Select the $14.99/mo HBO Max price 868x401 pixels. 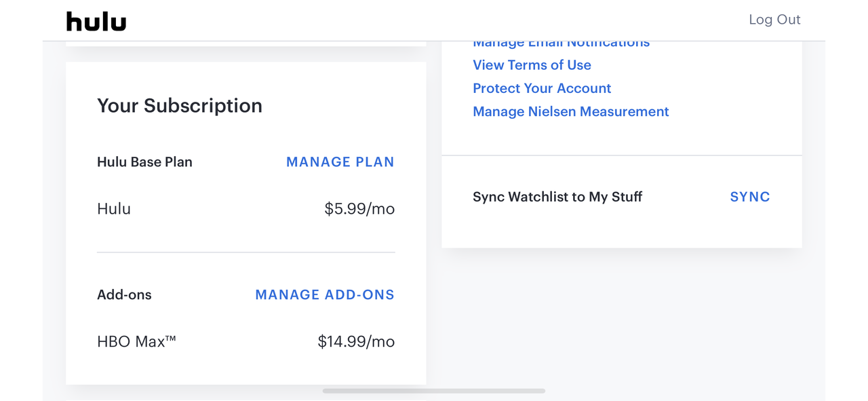coord(356,341)
